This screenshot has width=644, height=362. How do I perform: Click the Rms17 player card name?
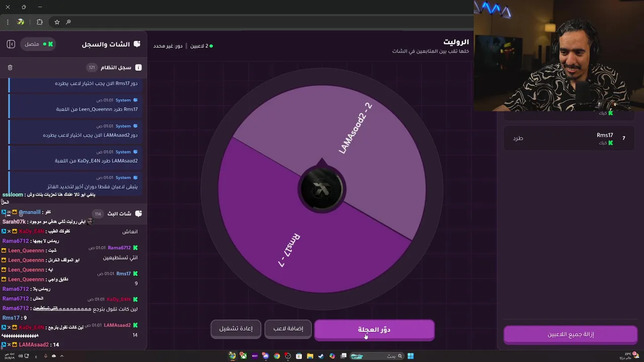[605, 135]
